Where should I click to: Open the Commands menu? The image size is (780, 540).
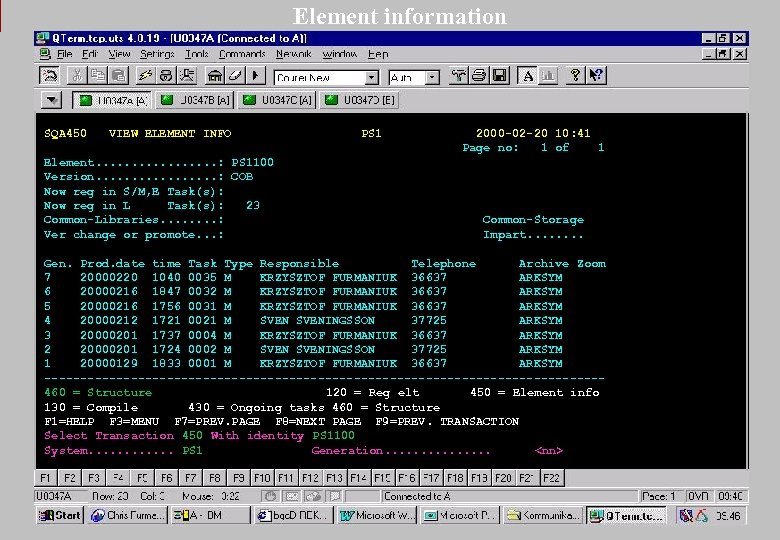pyautogui.click(x=242, y=54)
